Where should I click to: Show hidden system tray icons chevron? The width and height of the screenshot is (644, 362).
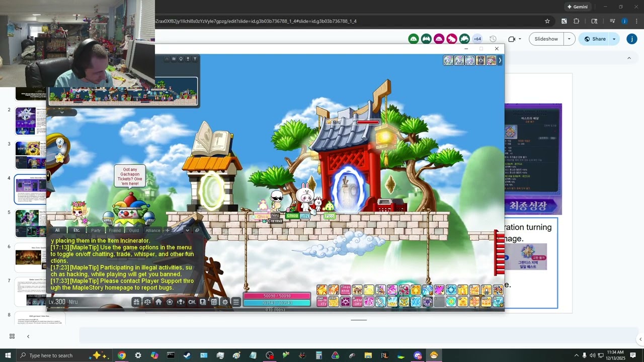[576, 355]
